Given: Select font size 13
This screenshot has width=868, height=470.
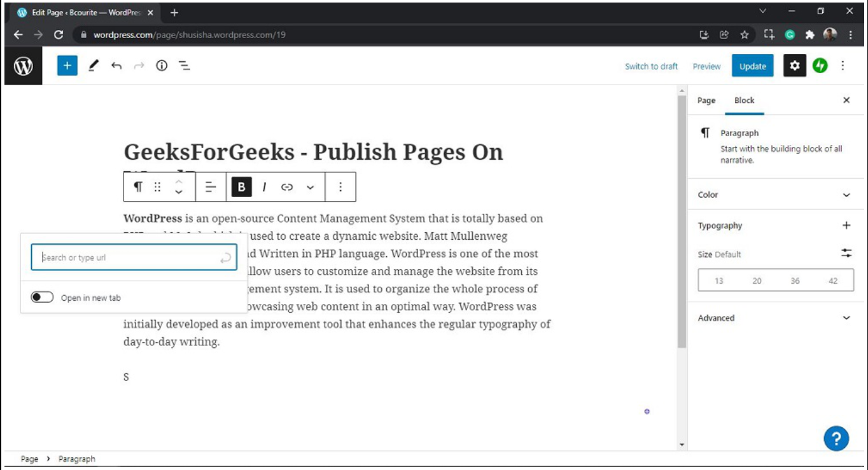Looking at the screenshot, I should tap(718, 280).
